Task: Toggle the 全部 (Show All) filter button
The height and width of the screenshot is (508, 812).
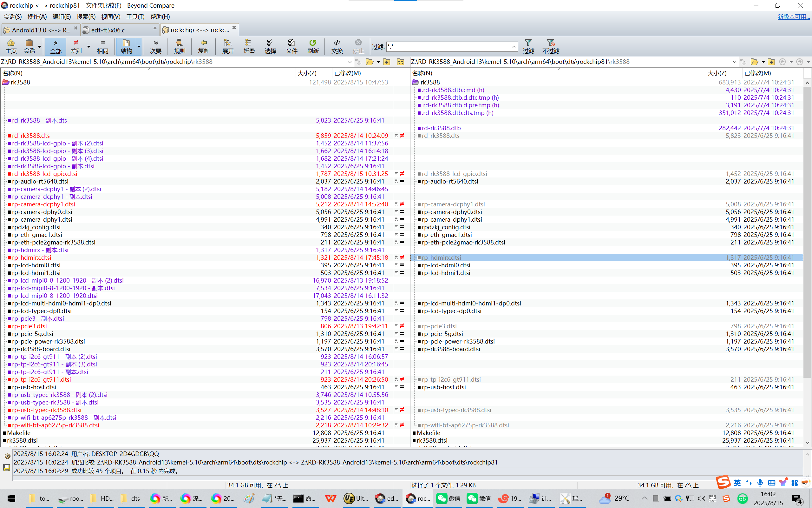Action: [56, 46]
